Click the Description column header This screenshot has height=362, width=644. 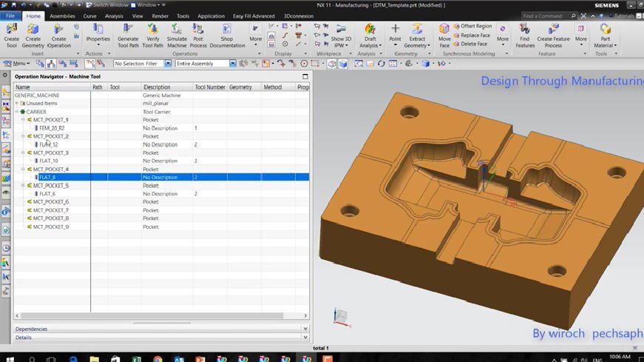[167, 87]
